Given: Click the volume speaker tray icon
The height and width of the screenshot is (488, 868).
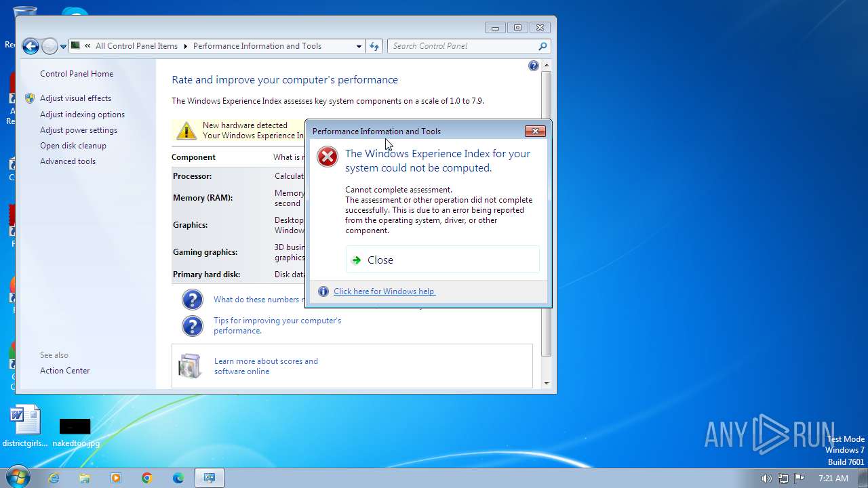Looking at the screenshot, I should click(766, 478).
